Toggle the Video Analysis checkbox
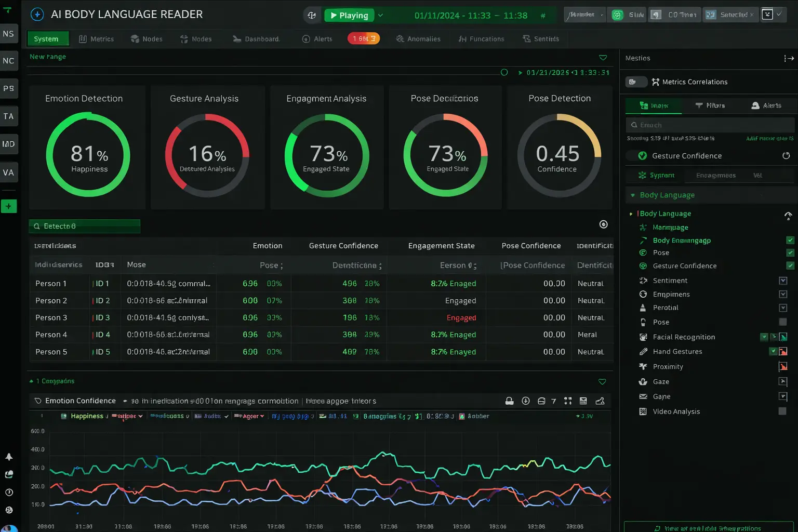798x532 pixels. coord(782,411)
